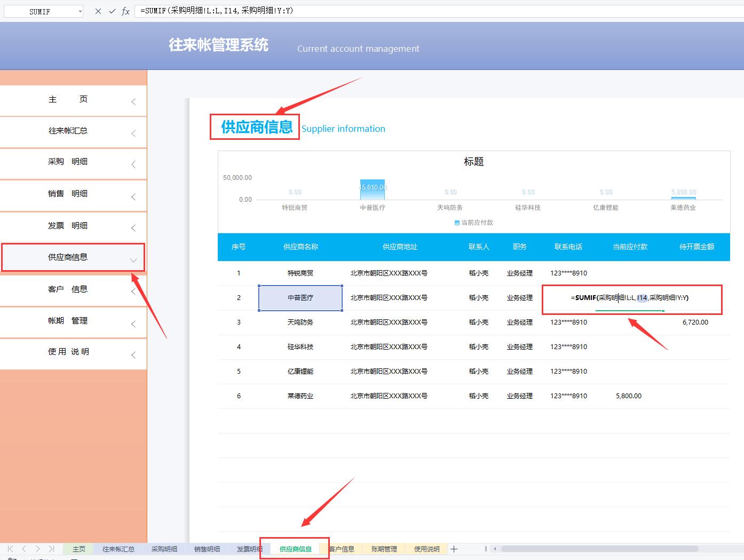Switch to the 账期管理 sheet tab

[x=384, y=549]
